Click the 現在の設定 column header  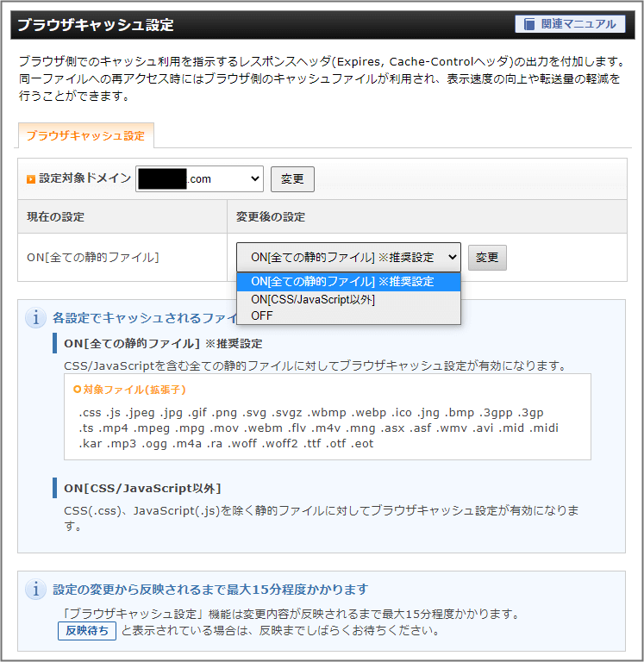56,216
